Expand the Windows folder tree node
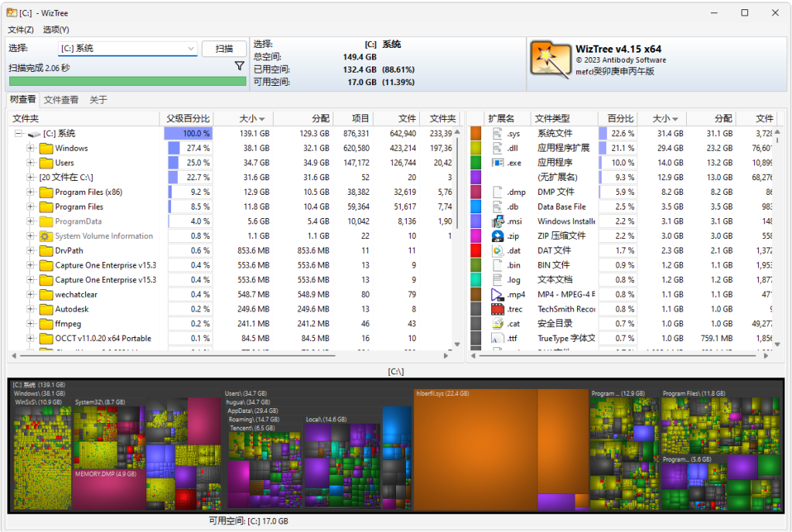Image resolution: width=792 pixels, height=532 pixels. point(31,148)
